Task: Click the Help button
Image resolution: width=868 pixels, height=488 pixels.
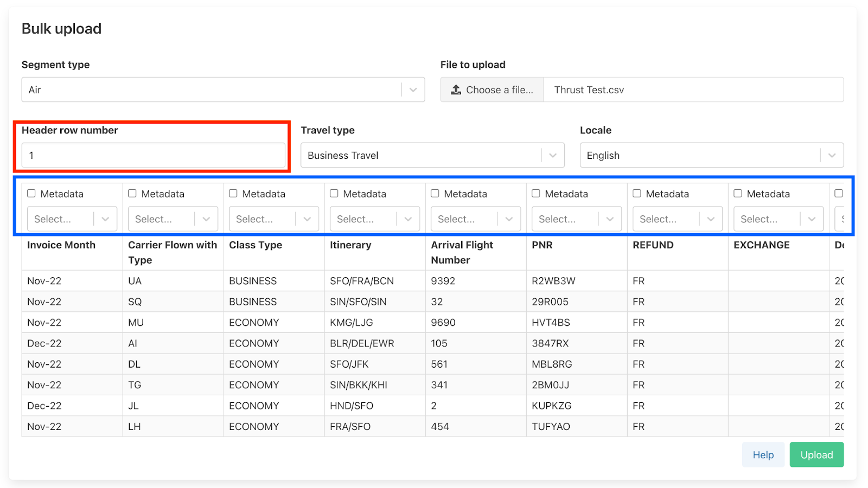Action: coord(763,455)
